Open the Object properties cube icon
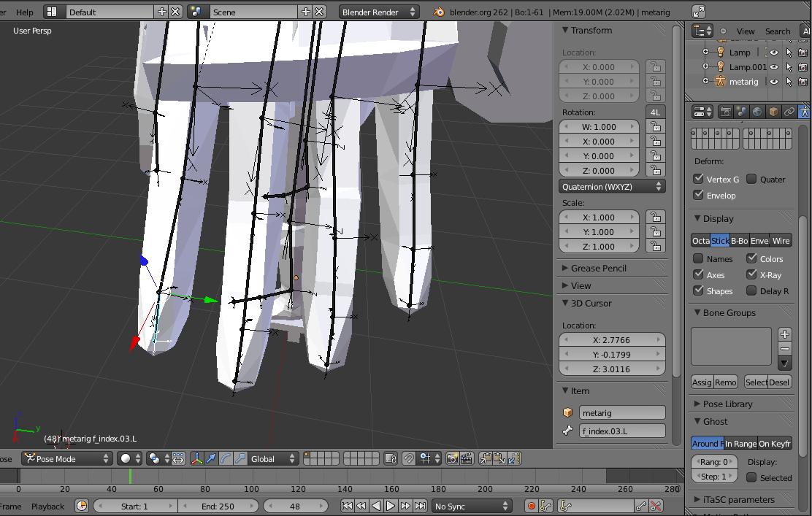812x516 pixels. (773, 112)
